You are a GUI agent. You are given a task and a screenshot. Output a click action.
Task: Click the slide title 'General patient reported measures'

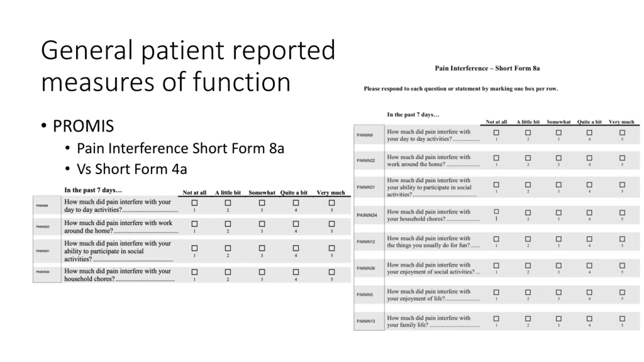point(188,66)
